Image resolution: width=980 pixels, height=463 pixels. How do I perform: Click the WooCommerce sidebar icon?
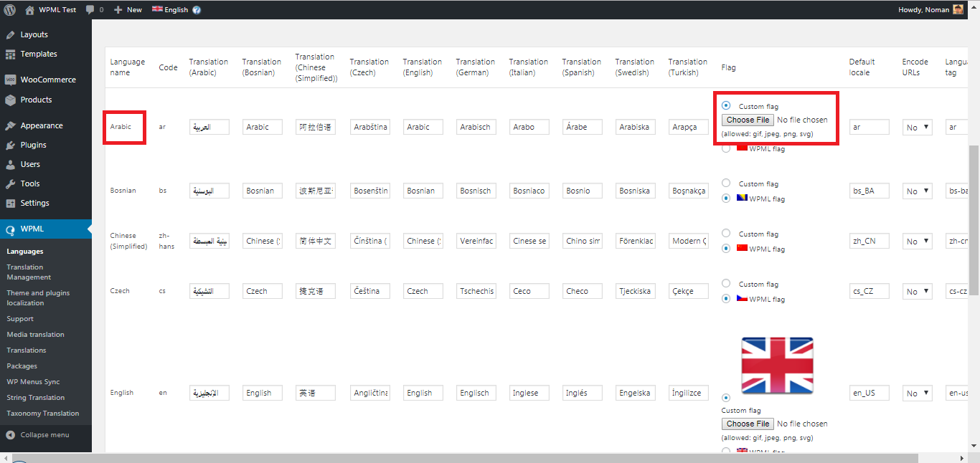pyautogui.click(x=10, y=80)
